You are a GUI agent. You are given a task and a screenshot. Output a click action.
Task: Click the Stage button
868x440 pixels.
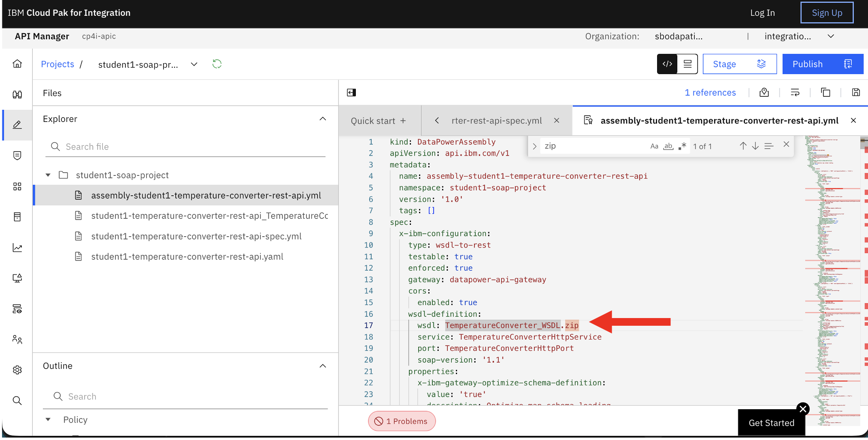(x=740, y=64)
